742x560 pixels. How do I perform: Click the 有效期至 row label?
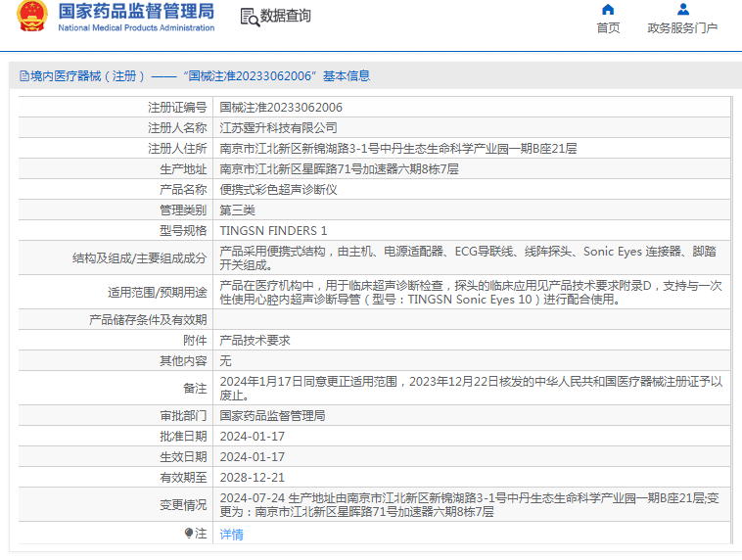183,477
